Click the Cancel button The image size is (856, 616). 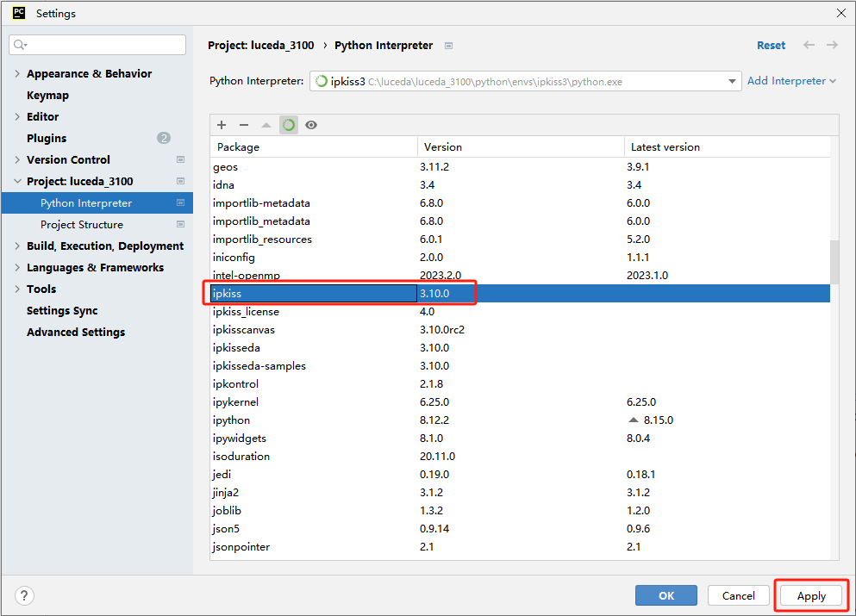[x=739, y=595]
